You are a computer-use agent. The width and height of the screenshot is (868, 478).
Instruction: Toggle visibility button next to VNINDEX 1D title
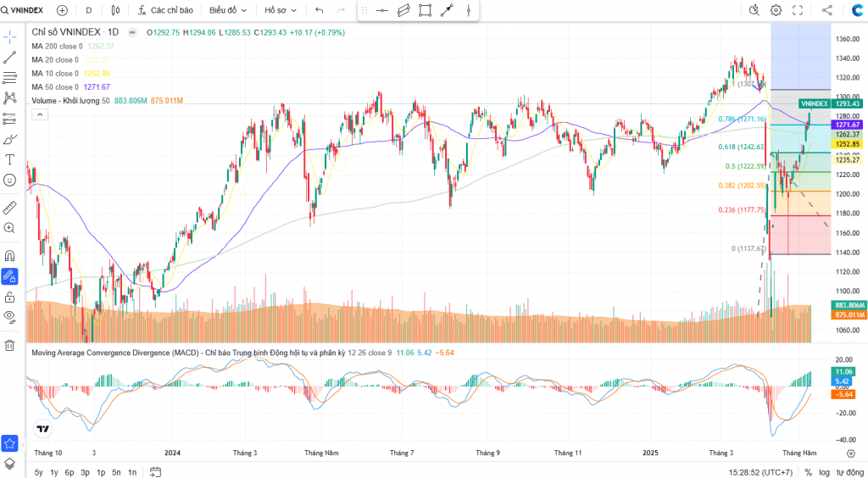pyautogui.click(x=131, y=33)
